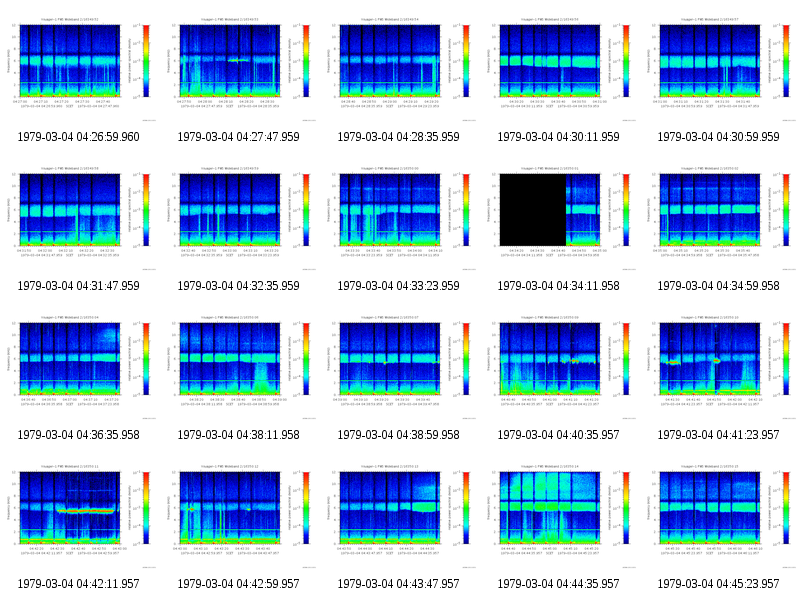The height and width of the screenshot is (596, 800).
Task: Open the 04:38:11.958 spectrogram thumbnail
Action: point(238,367)
